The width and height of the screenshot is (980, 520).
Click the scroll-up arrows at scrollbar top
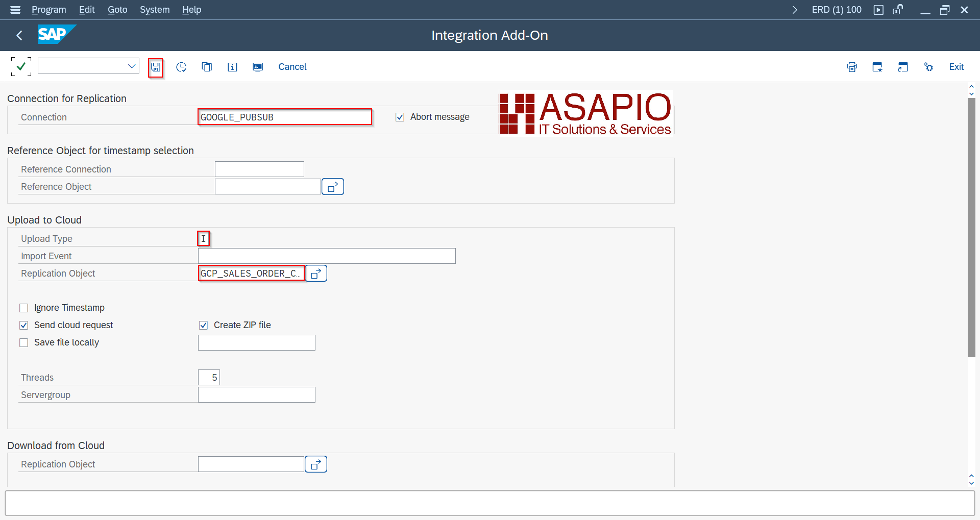click(971, 90)
